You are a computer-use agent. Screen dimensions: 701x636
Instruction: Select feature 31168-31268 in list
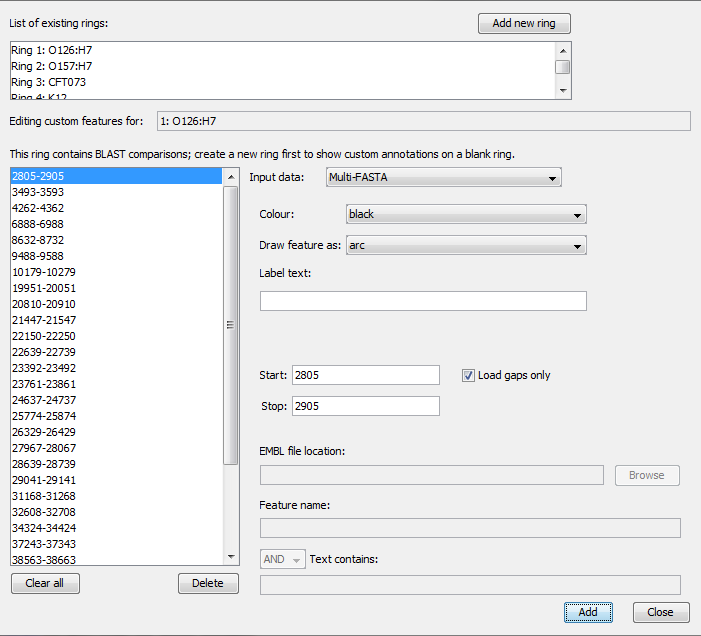[116, 496]
